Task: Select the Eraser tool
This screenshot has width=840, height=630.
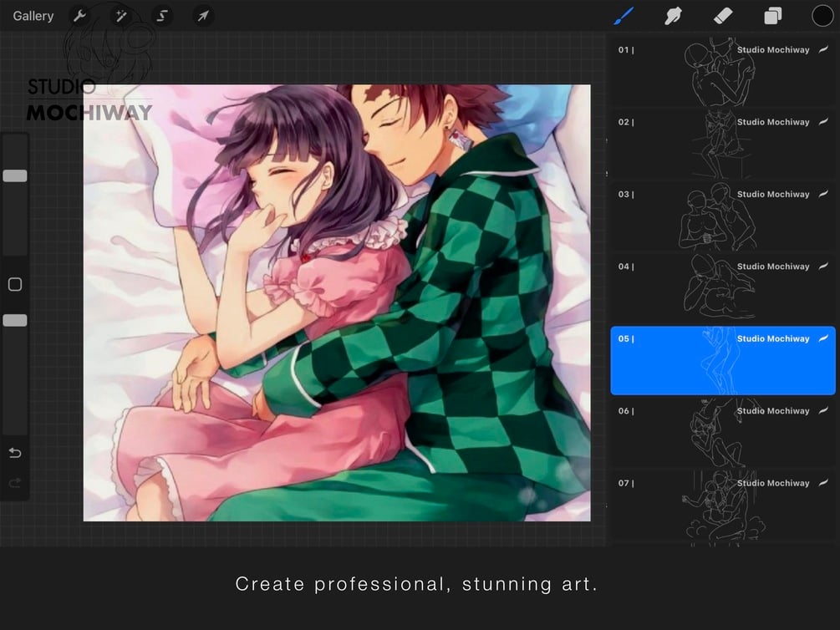Action: click(x=723, y=16)
